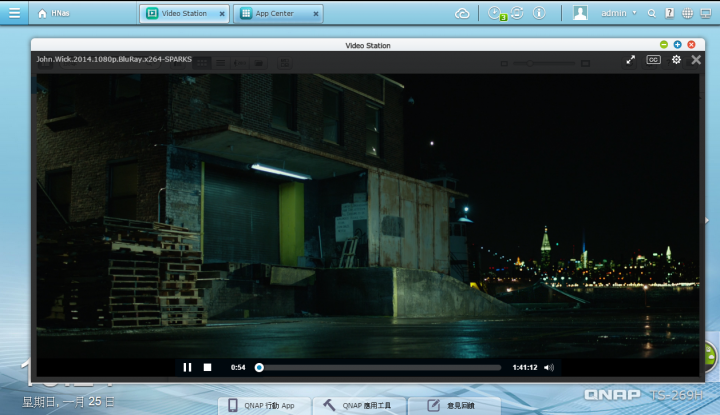The image size is (720, 415).
Task: Close the App Center taskbar tab
Action: click(x=316, y=14)
